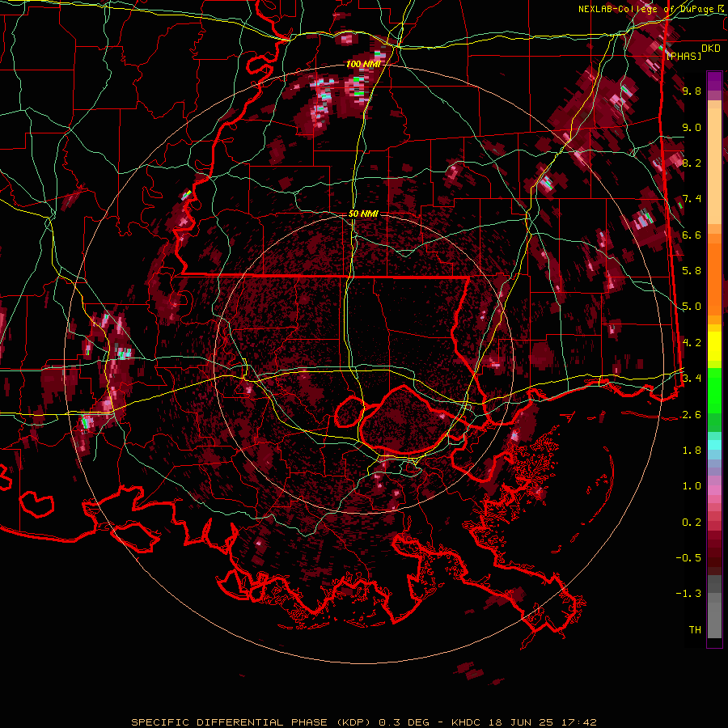The height and width of the screenshot is (728, 728).
Task: Click the -1.3 value on the color scale
Action: point(688,594)
